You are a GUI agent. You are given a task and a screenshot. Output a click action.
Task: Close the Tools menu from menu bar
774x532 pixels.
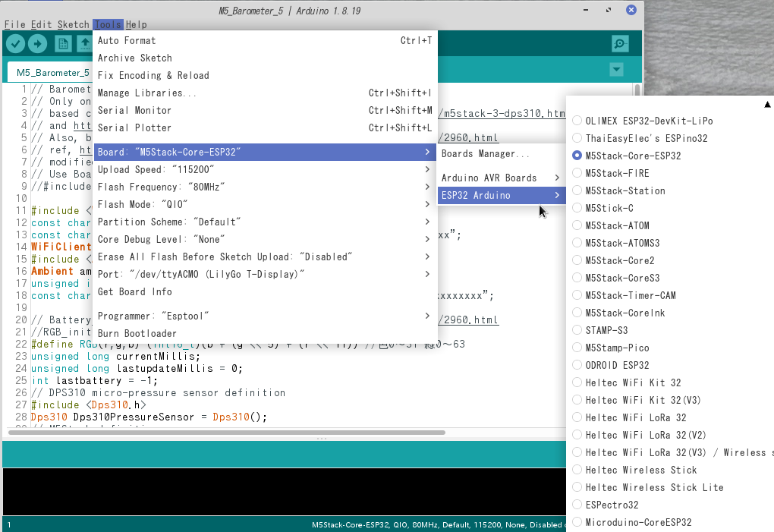coord(108,25)
